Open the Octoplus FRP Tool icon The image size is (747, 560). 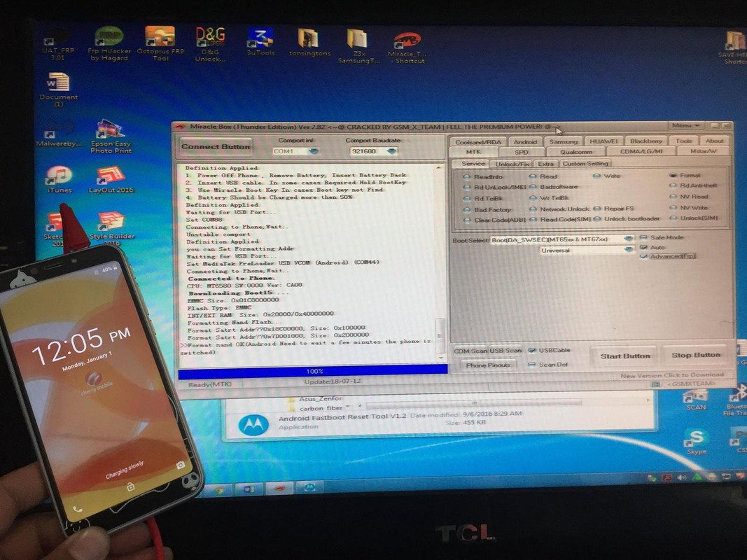(x=160, y=43)
